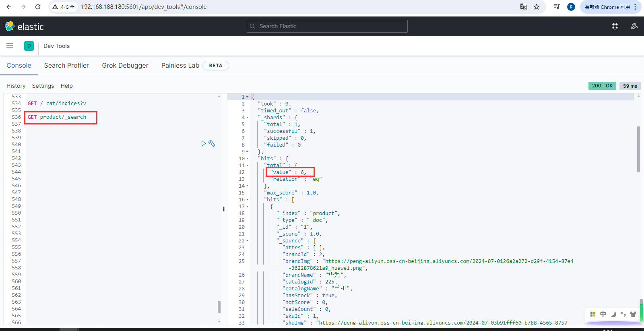Click the IME colorful grid logo icon
644x331 pixels.
pos(593,314)
